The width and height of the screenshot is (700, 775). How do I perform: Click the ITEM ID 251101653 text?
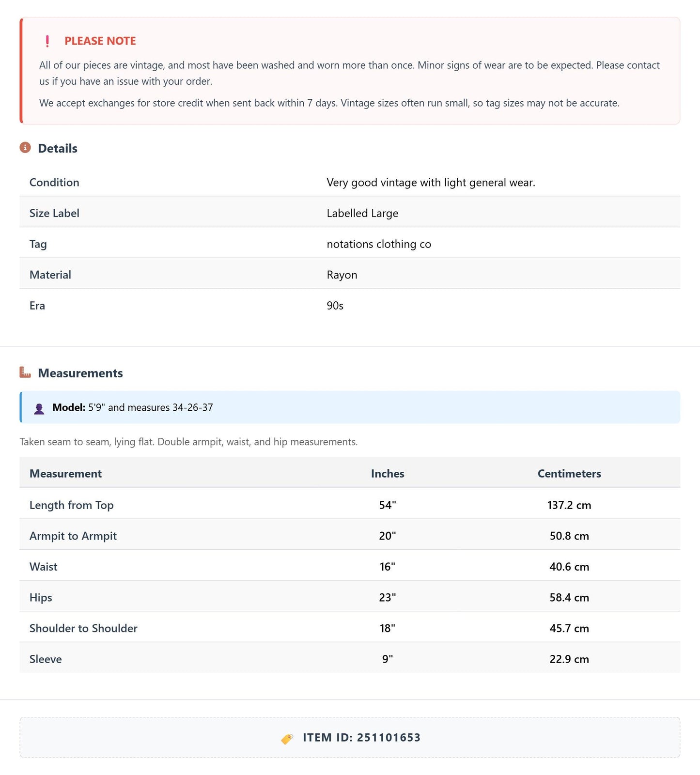362,737
